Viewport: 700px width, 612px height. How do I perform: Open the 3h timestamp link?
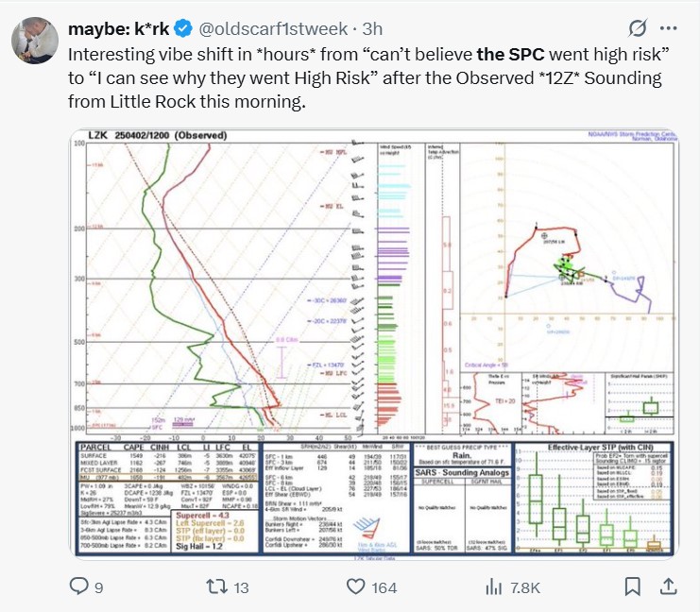click(372, 28)
